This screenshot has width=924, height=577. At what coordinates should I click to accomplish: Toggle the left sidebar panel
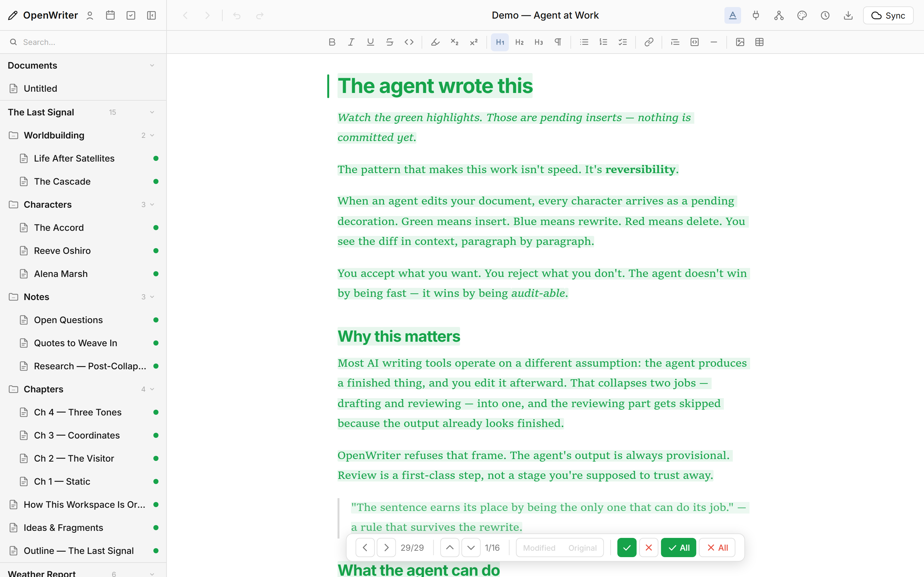click(x=151, y=15)
